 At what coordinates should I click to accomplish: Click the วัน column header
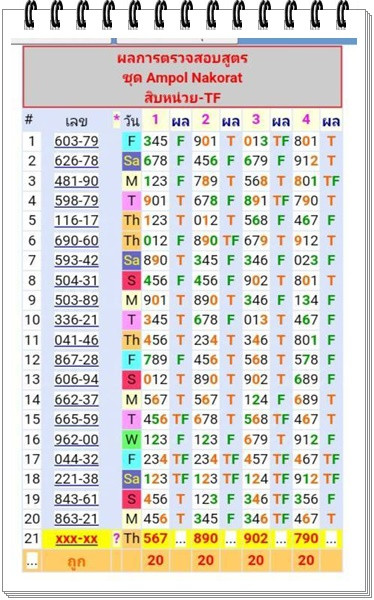[131, 121]
